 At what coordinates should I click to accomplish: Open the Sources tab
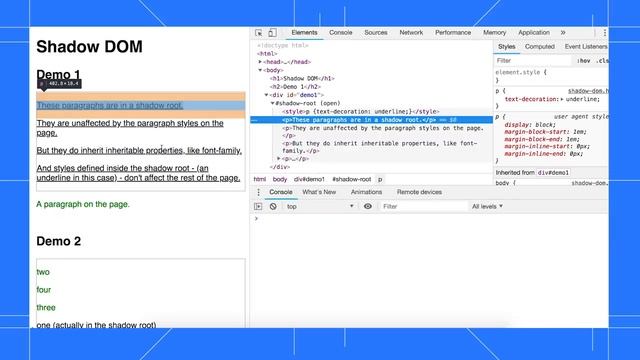pyautogui.click(x=376, y=33)
